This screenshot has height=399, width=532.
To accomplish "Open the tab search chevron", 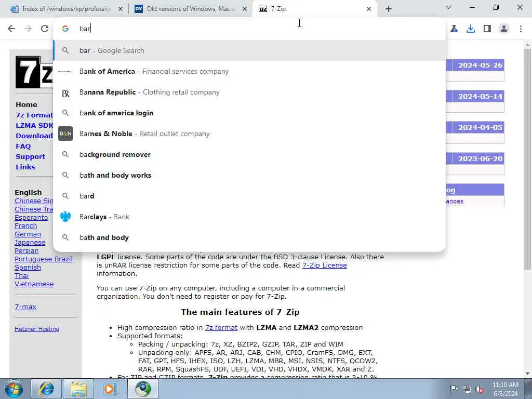I will (x=448, y=7).
